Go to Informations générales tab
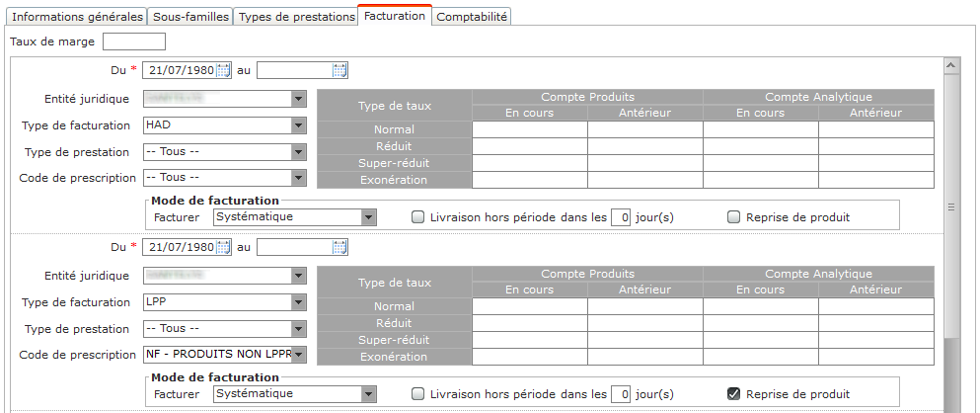 tap(78, 17)
